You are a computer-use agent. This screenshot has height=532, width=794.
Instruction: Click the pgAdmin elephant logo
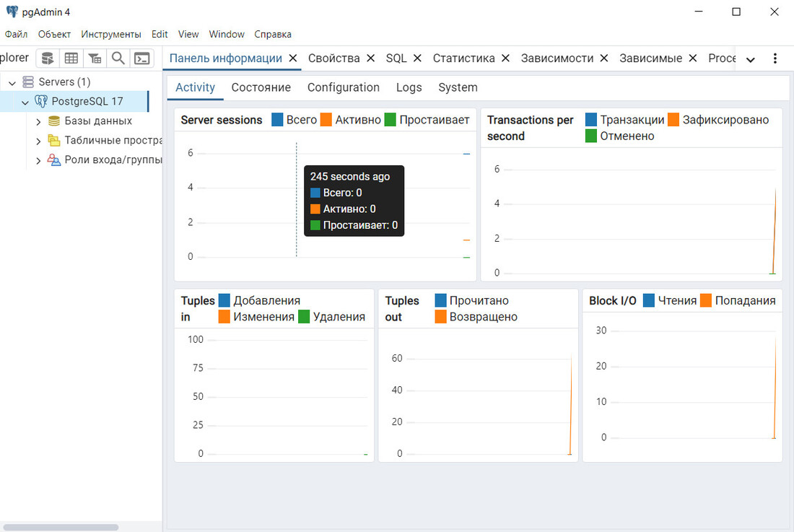(12, 12)
